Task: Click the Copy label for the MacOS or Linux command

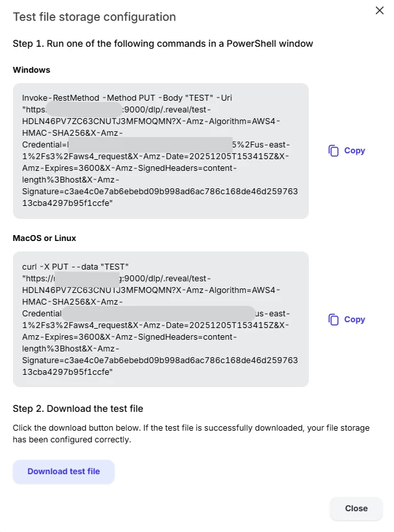Action: (354, 320)
